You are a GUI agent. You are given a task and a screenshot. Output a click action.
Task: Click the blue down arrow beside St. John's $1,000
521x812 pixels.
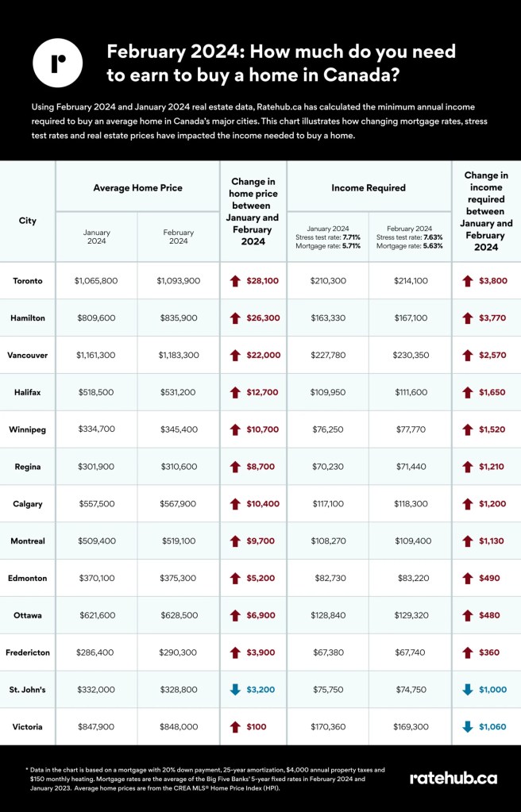[x=467, y=690]
